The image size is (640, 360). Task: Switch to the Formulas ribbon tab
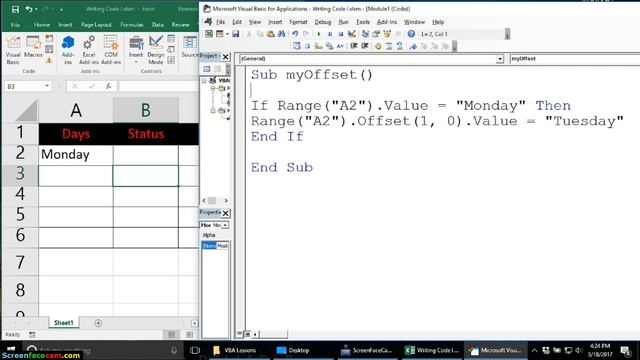[131, 25]
